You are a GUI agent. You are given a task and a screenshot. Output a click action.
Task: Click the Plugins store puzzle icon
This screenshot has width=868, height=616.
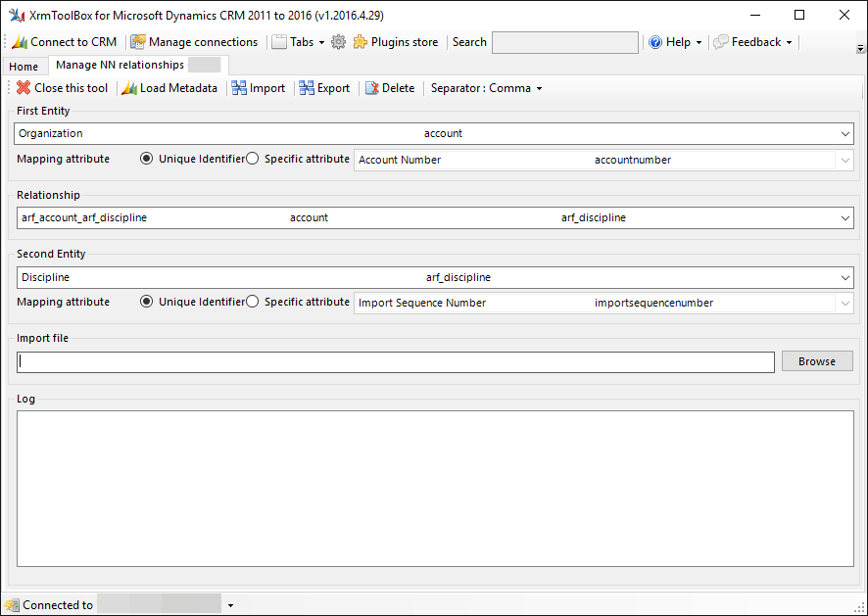[361, 42]
